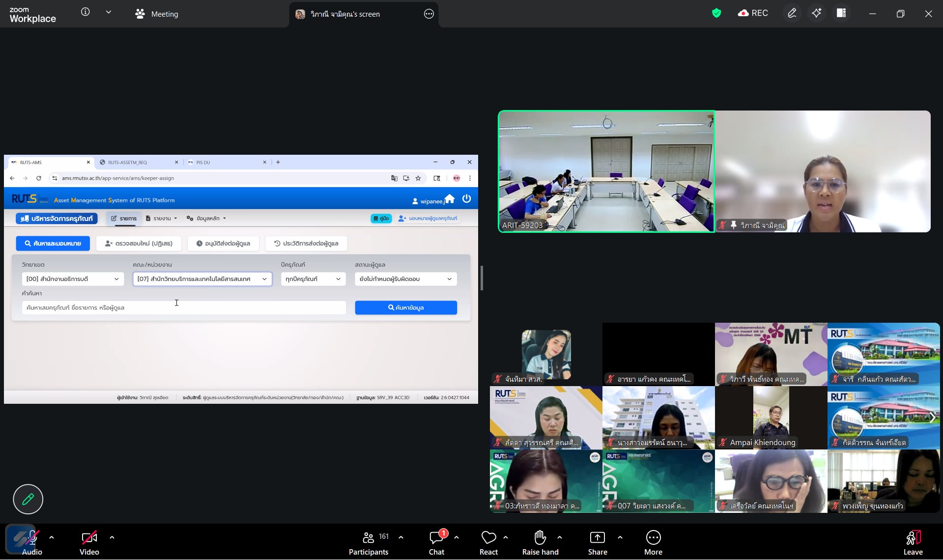The width and height of the screenshot is (943, 560).
Task: Open the AI Companion sparkle icon
Action: [x=816, y=13]
